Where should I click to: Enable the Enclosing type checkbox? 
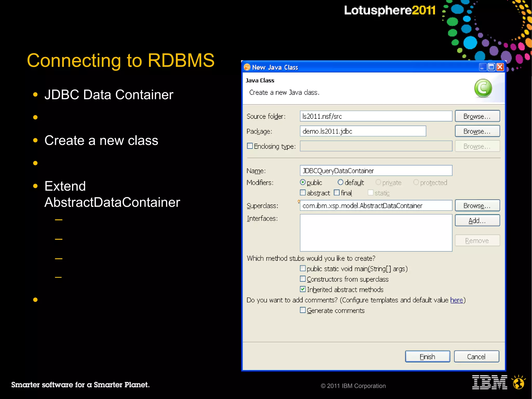pos(250,146)
